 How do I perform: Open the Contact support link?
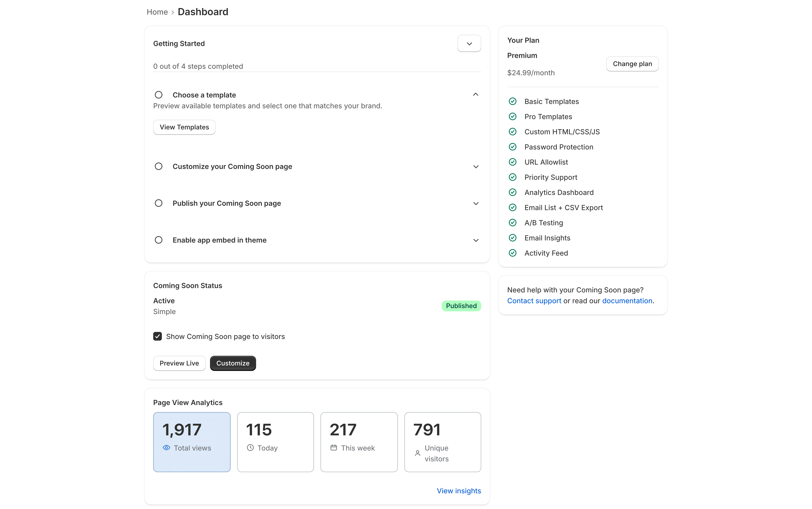534,301
